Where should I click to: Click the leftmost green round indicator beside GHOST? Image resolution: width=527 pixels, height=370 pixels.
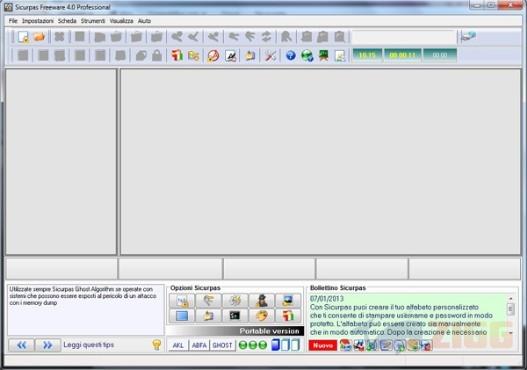point(243,345)
